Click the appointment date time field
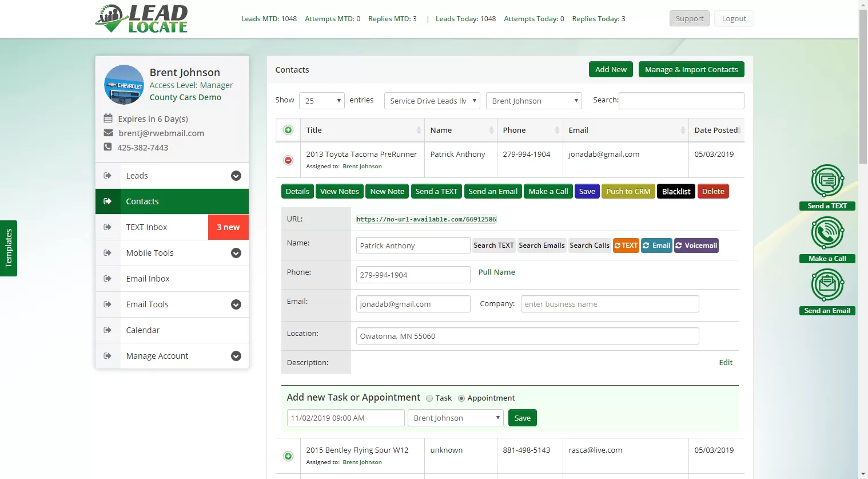 coord(346,418)
